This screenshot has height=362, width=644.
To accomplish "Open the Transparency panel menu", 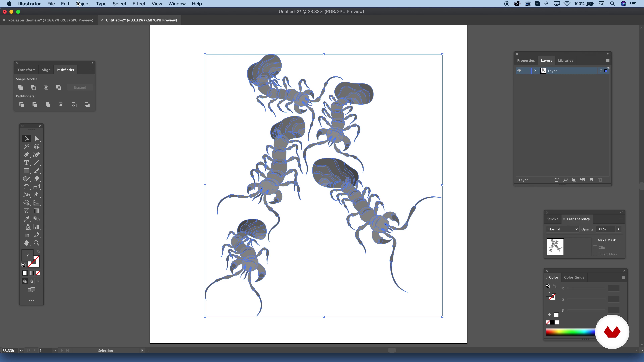I will 621,219.
